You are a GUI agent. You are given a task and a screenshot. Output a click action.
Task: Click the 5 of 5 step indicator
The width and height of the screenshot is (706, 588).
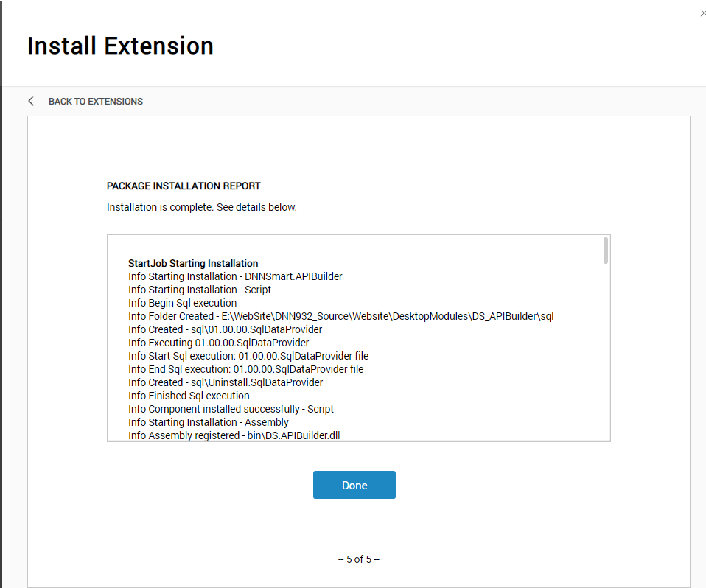tap(359, 559)
